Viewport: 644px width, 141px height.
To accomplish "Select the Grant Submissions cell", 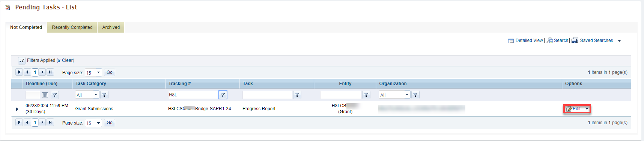I will tap(94, 109).
